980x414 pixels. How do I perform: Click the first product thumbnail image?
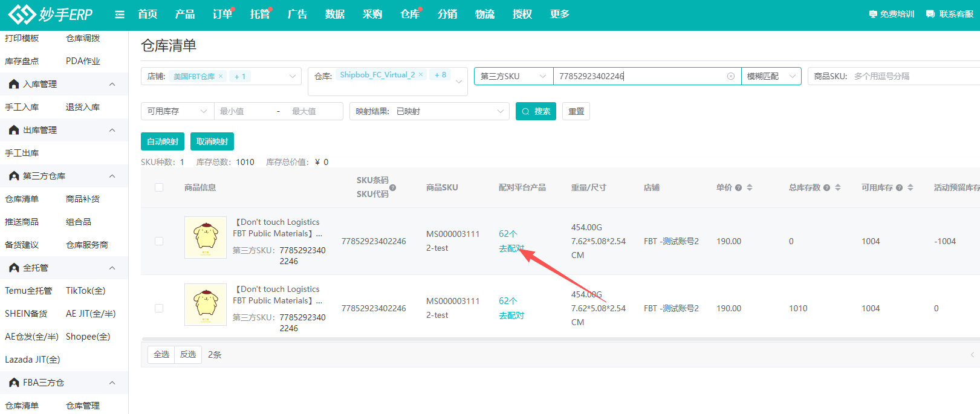tap(206, 238)
